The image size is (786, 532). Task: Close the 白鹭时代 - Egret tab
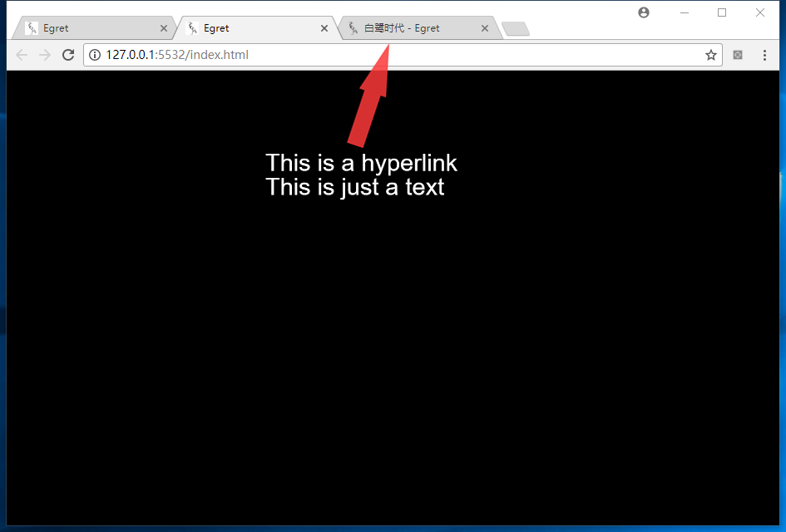(x=485, y=28)
